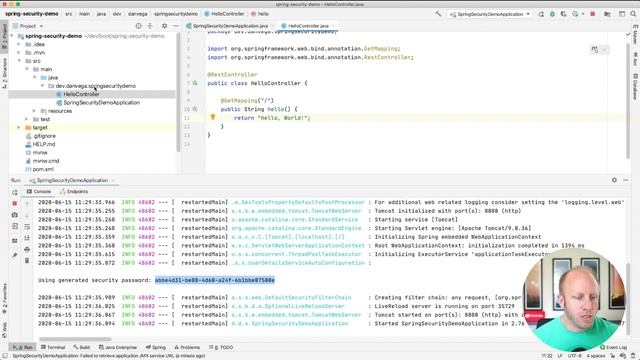Screen dimensions: 640x360
Task: Open the SpringSecurityDemoApplication run configuration dropdown
Action: (490, 14)
